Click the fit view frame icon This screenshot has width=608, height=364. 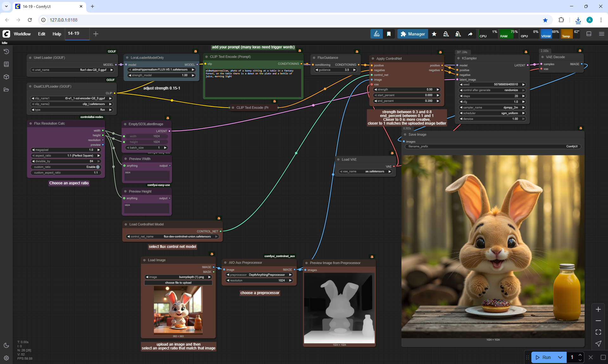(x=598, y=332)
